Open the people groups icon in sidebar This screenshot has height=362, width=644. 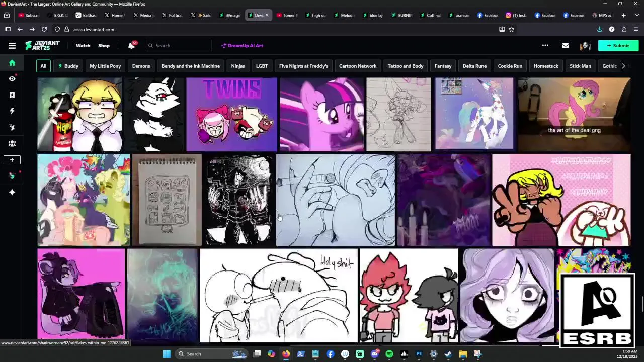pyautogui.click(x=12, y=143)
